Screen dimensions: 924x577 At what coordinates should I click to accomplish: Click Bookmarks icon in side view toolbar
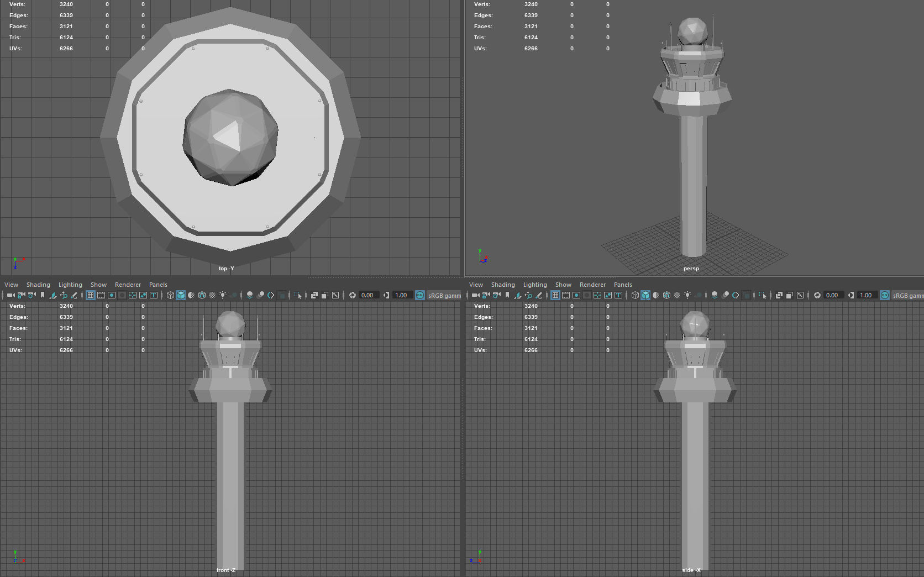coord(507,295)
